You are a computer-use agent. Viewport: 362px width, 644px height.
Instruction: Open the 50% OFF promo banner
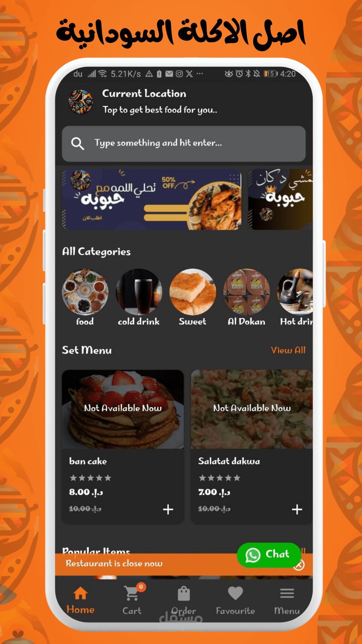152,200
